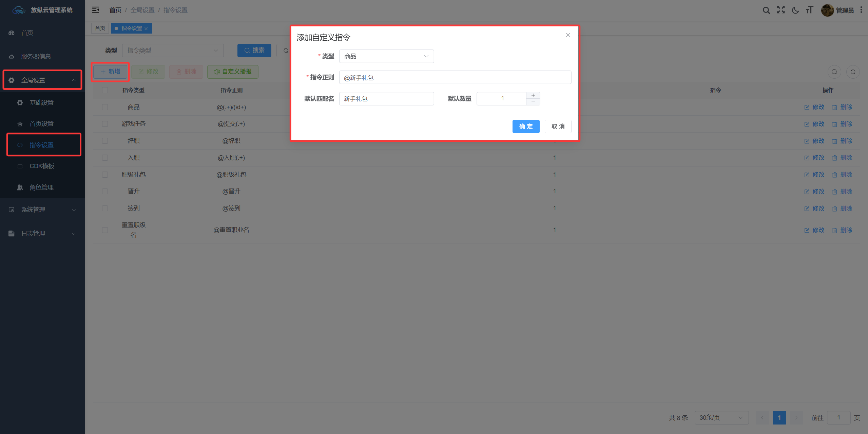Open the header search magnifier icon
868x434 pixels.
point(766,10)
